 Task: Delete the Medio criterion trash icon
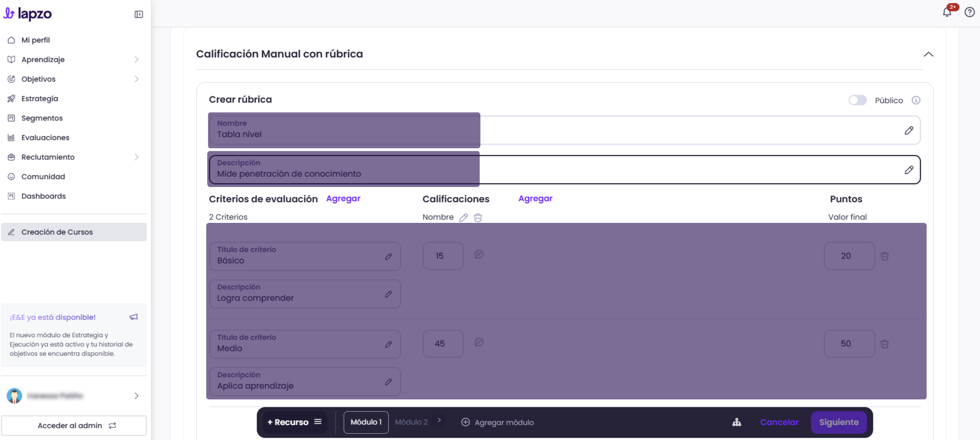point(885,344)
